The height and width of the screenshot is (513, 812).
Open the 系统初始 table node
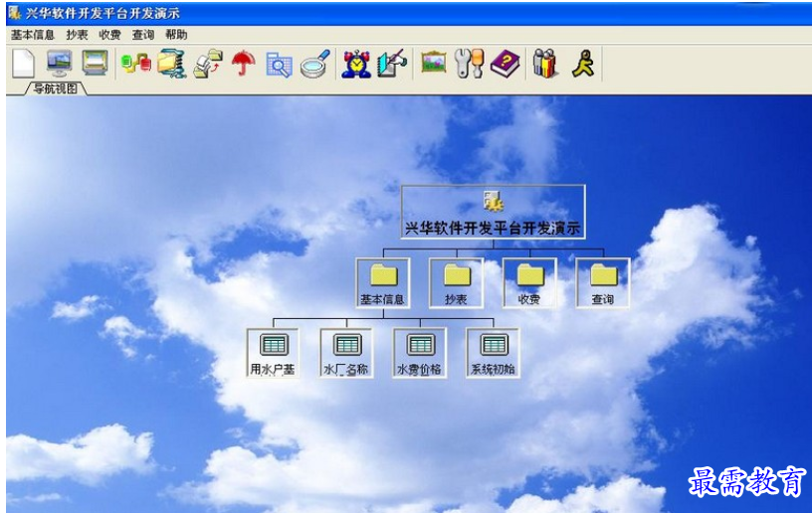[493, 353]
